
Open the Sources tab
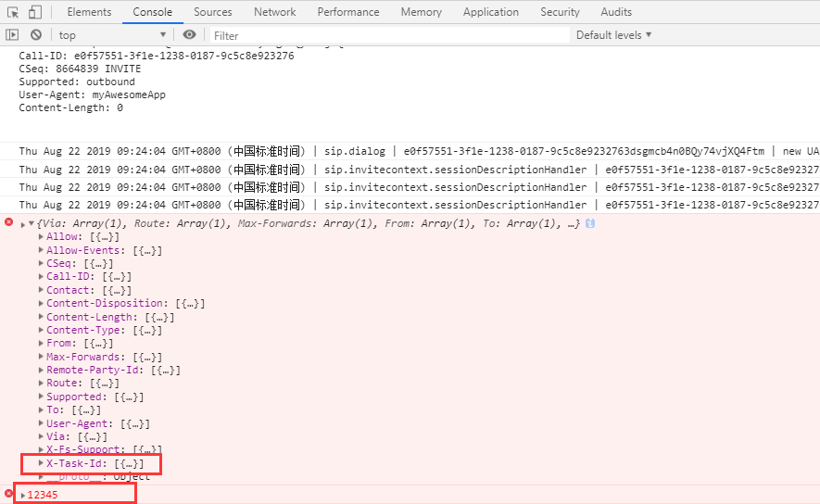tap(213, 11)
